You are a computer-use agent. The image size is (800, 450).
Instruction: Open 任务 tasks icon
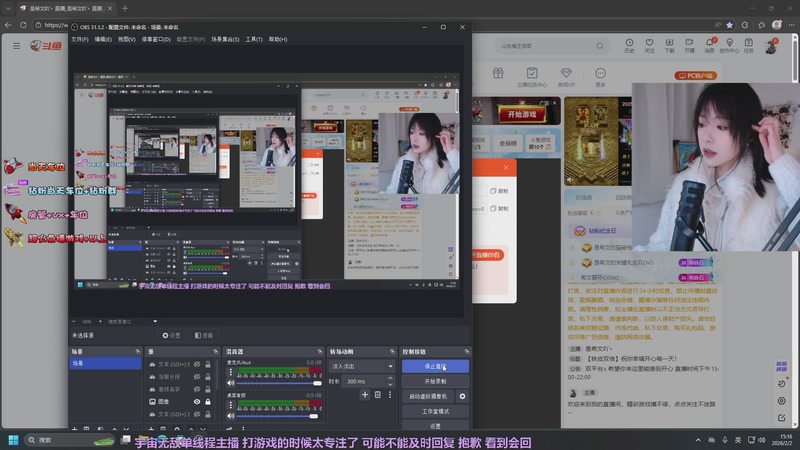[x=748, y=45]
